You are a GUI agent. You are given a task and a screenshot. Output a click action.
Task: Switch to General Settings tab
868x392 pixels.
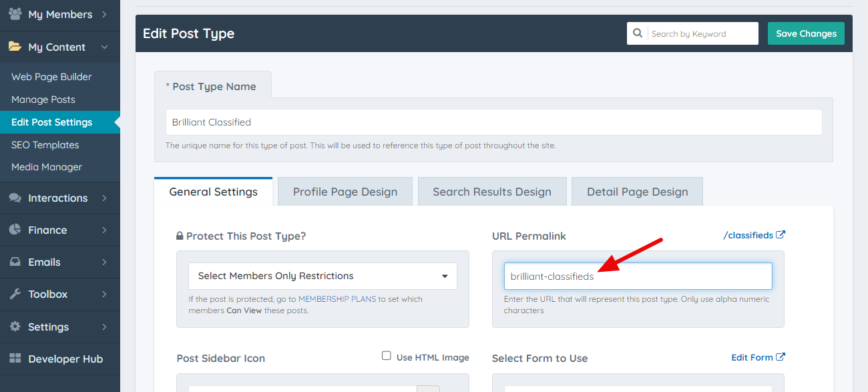[214, 192]
